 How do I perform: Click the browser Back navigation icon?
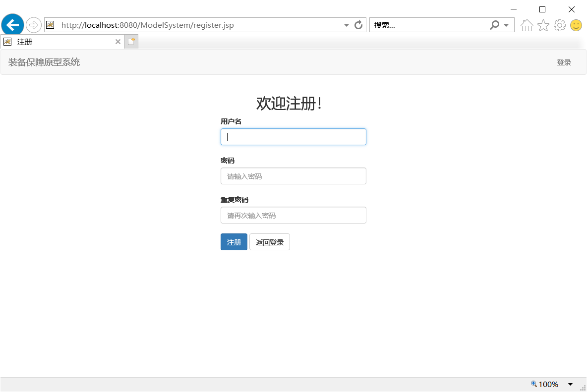point(12,24)
